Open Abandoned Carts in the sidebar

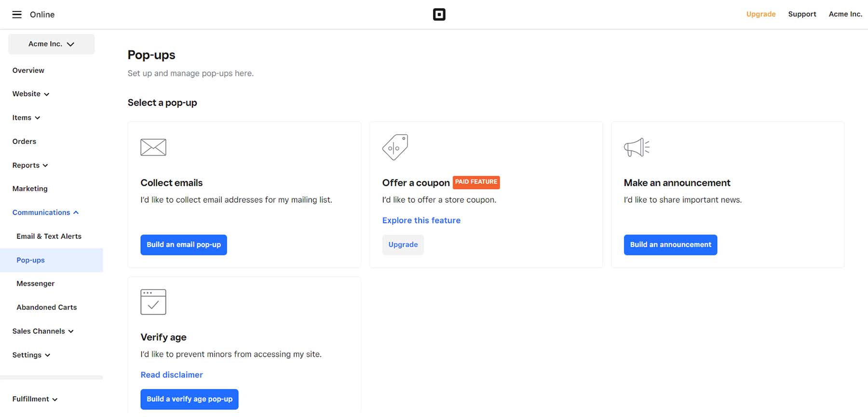tap(46, 307)
